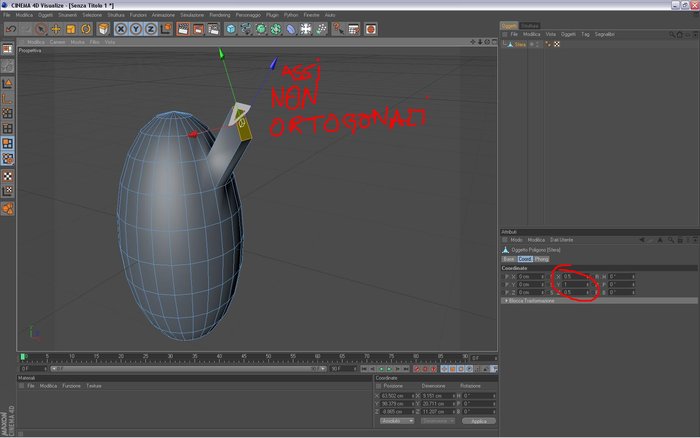Screen dimensions: 700x438
Task: Click the stepper arrows on S.Y field
Action: click(588, 284)
